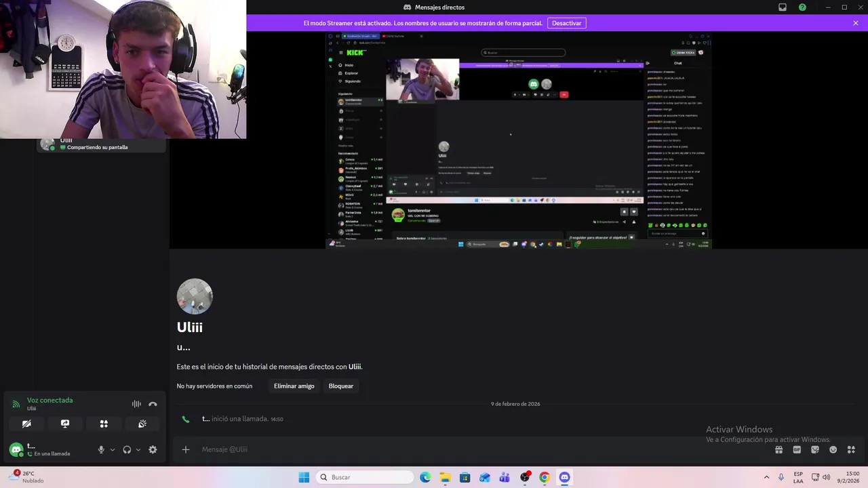Image resolution: width=868 pixels, height=488 pixels.
Task: Mute the microphone in user panel
Action: coord(101,449)
